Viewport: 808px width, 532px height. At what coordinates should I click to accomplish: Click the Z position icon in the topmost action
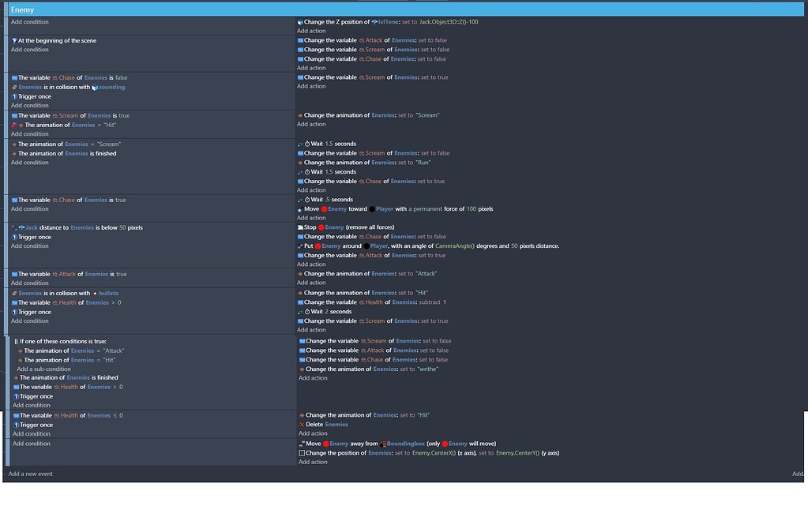300,21
